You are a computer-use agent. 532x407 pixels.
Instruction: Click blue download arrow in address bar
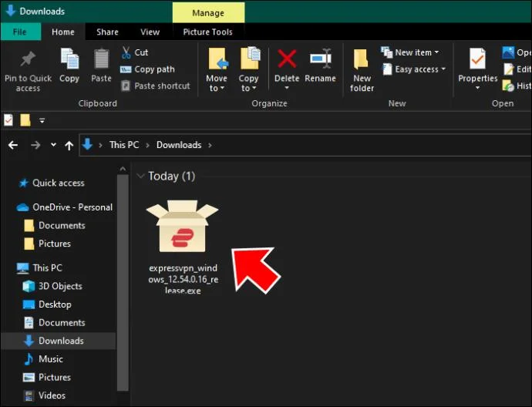pyautogui.click(x=88, y=144)
